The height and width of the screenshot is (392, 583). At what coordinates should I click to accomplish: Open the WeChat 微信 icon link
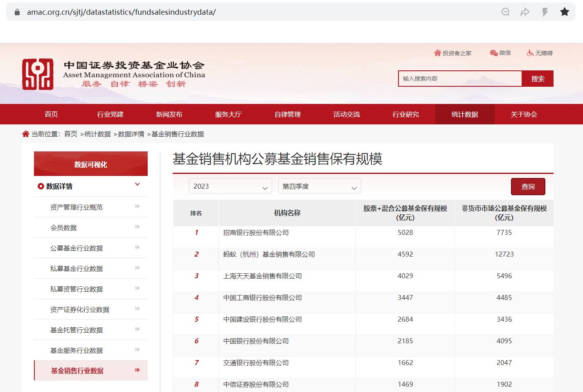494,53
